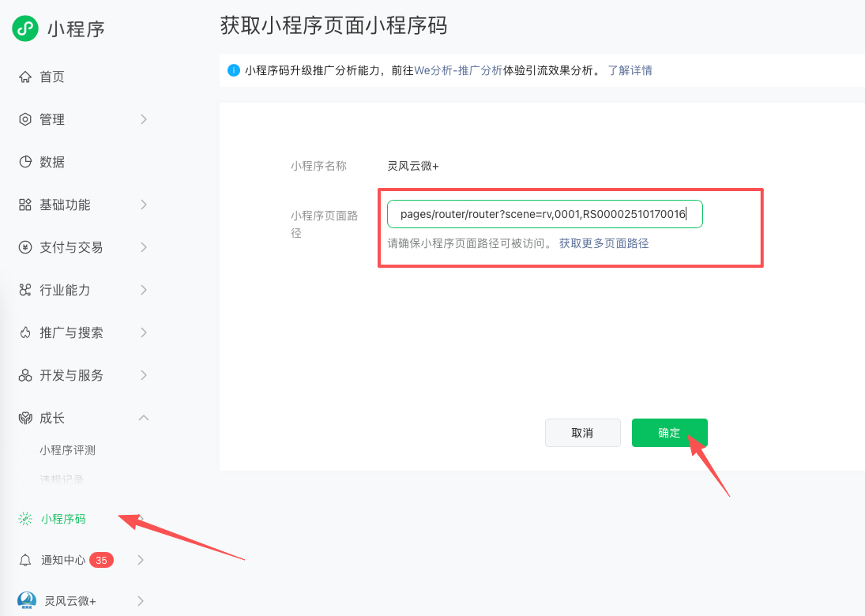This screenshot has height=616, width=865.
Task: Open the 违规记录 submenu item
Action: (62, 479)
